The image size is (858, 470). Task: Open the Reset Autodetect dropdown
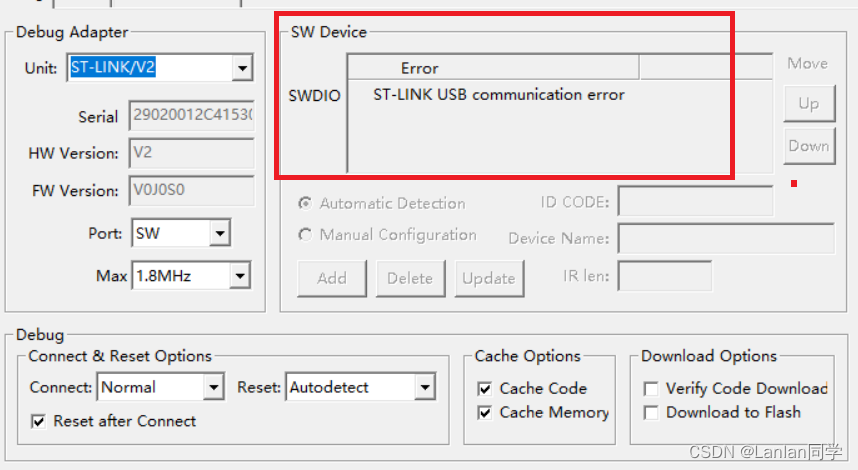tap(425, 387)
